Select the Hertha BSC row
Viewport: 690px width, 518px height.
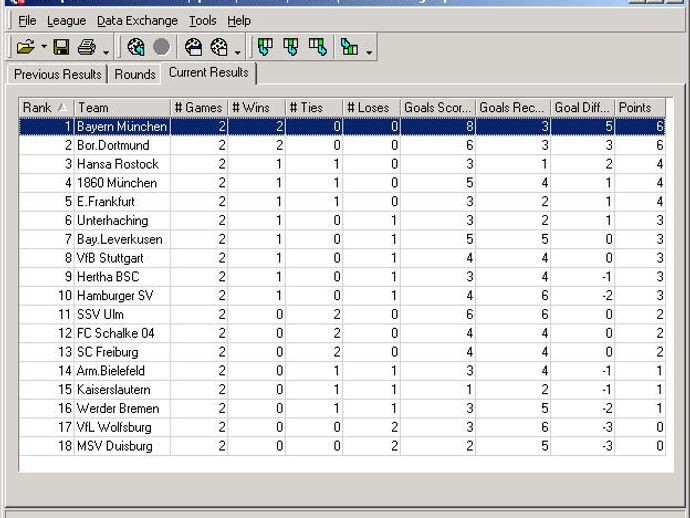pyautogui.click(x=342, y=277)
